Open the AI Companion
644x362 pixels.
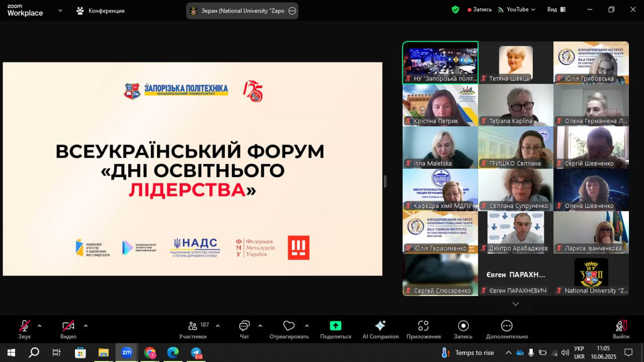[x=380, y=330]
